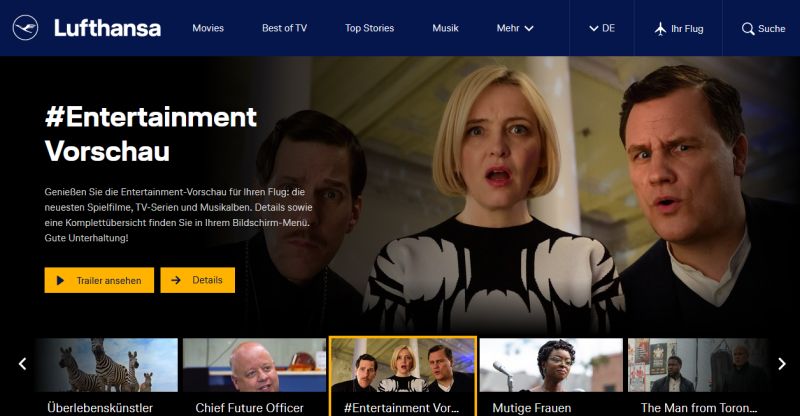Select the Mutige Frauen thumbnail
Image resolution: width=800 pixels, height=416 pixels.
(551, 365)
